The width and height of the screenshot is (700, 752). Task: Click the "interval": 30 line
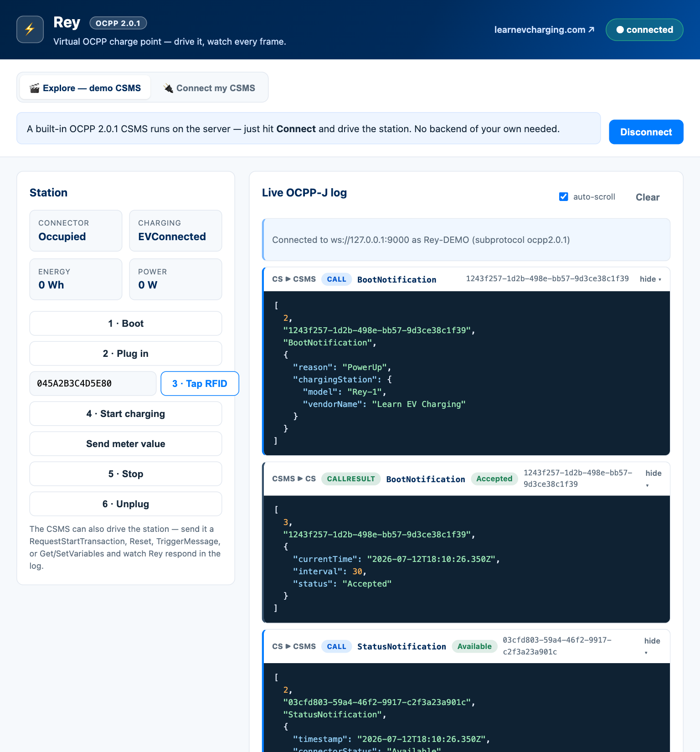click(329, 572)
